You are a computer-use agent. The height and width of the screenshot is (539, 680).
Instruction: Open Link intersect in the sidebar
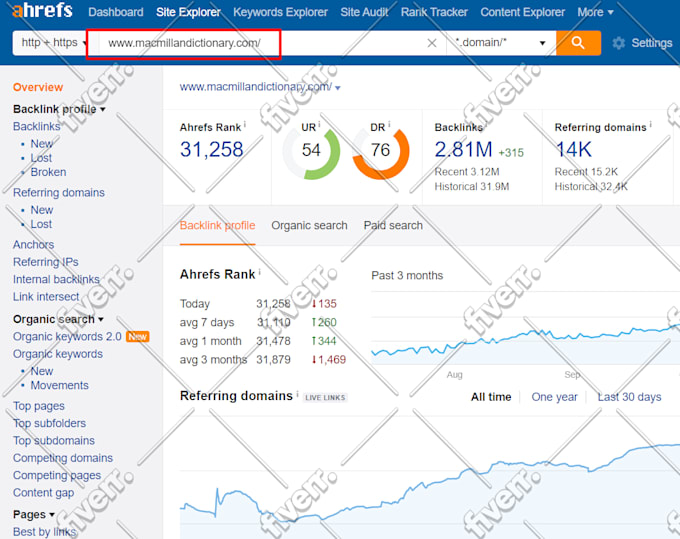coord(46,297)
